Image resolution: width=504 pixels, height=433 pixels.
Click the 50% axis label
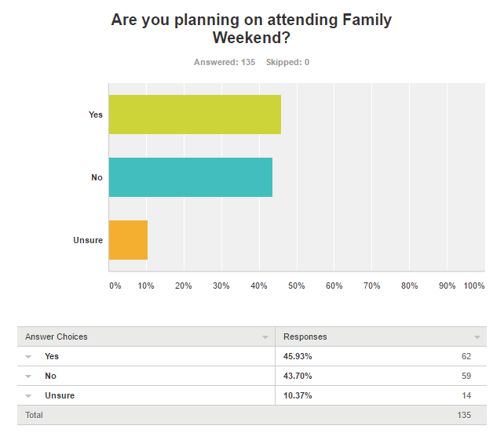[297, 286]
